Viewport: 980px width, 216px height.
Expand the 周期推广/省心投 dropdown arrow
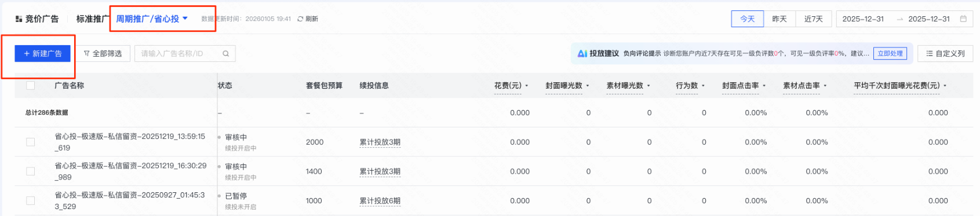click(x=185, y=19)
